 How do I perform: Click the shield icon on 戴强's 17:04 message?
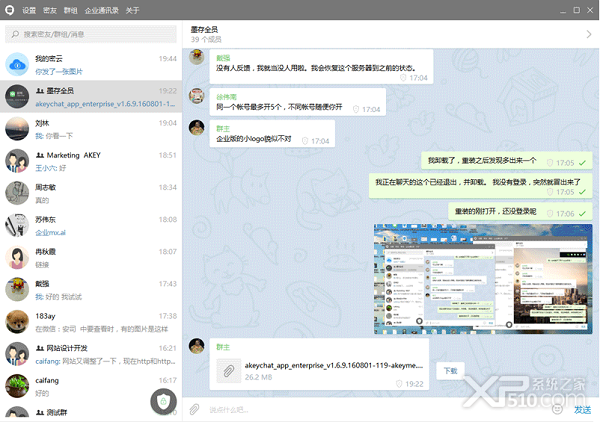click(x=403, y=78)
